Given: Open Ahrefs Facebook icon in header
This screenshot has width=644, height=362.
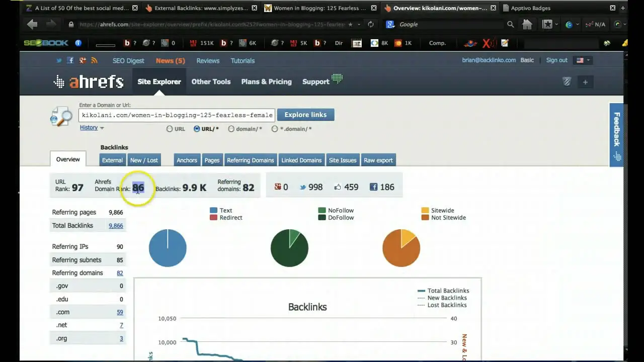Looking at the screenshot, I should (70, 60).
